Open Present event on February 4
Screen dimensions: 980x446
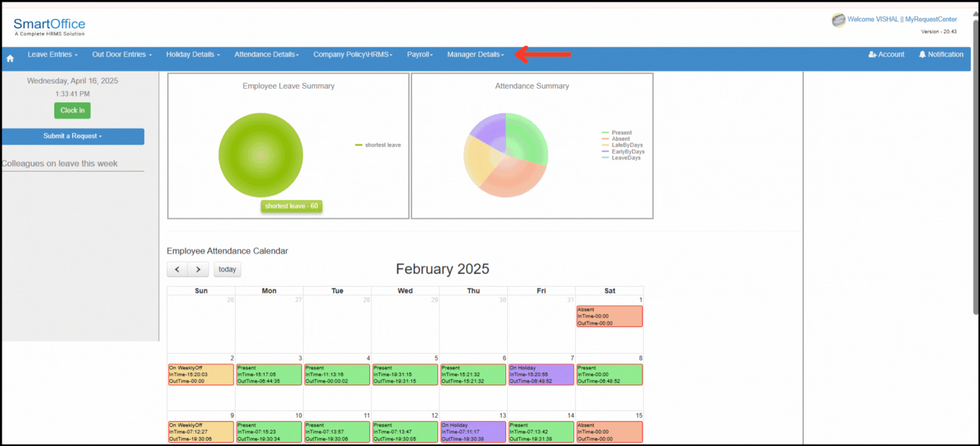click(337, 375)
